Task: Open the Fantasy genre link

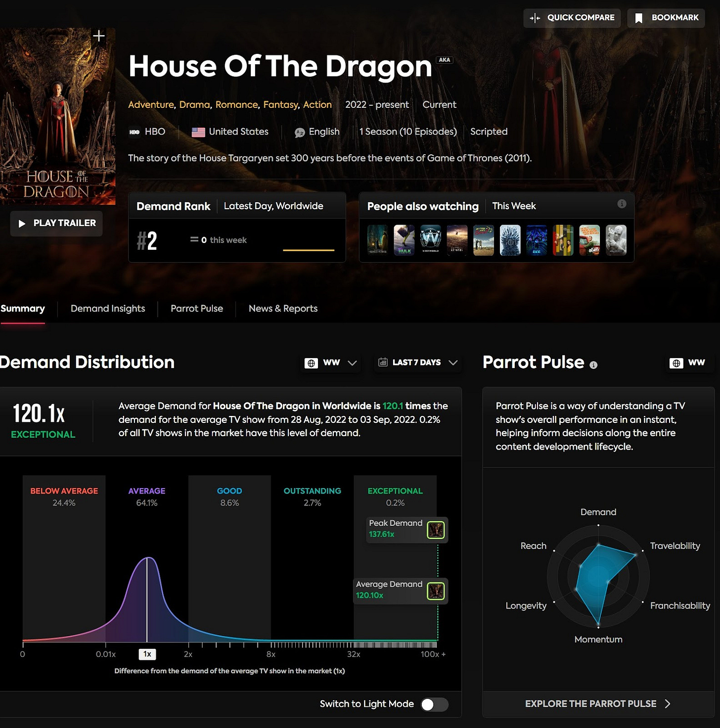Action: [280, 105]
